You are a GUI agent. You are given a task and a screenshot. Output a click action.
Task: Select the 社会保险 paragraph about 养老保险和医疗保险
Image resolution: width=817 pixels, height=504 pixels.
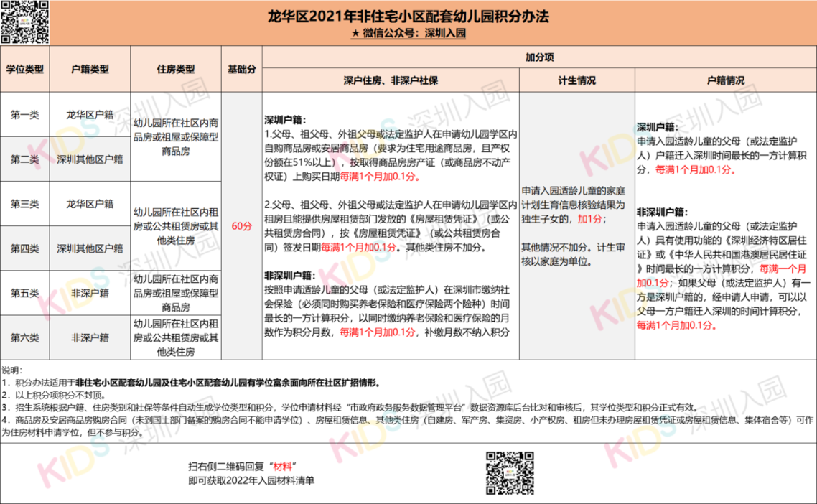[387, 311]
